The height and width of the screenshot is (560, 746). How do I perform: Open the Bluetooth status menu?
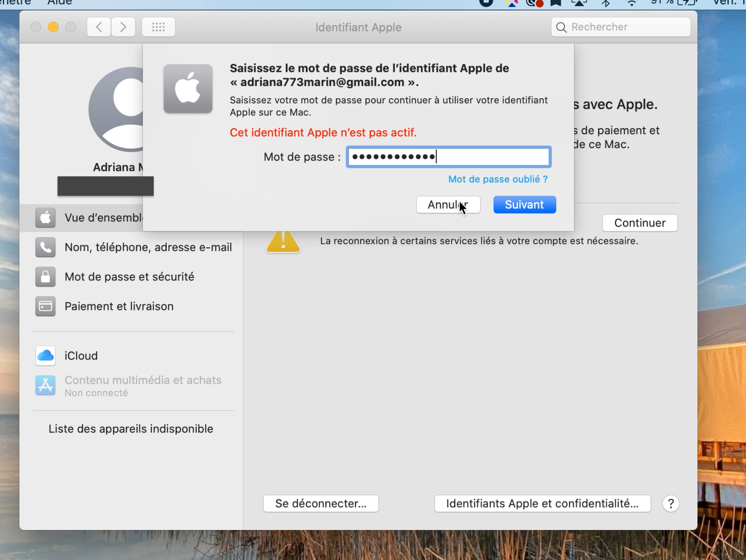[606, 3]
